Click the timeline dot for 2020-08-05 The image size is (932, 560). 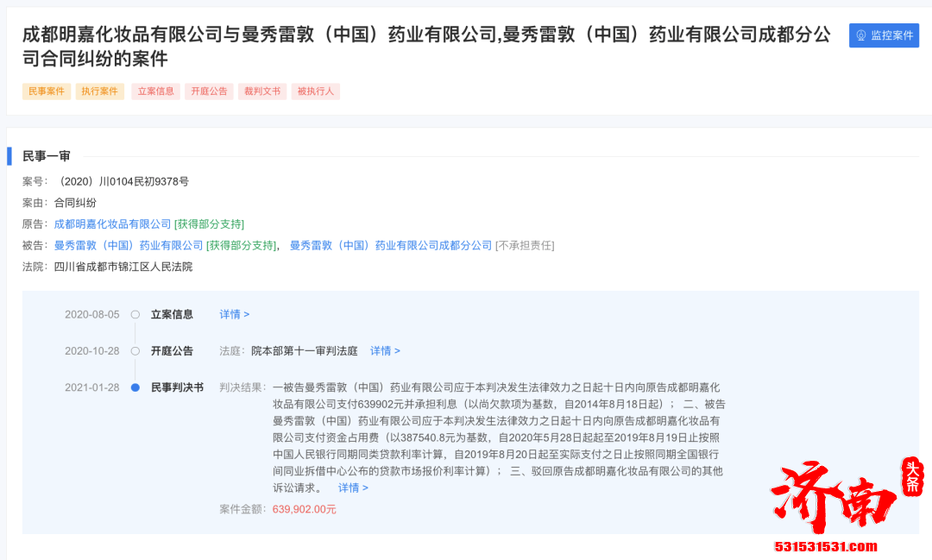135,314
